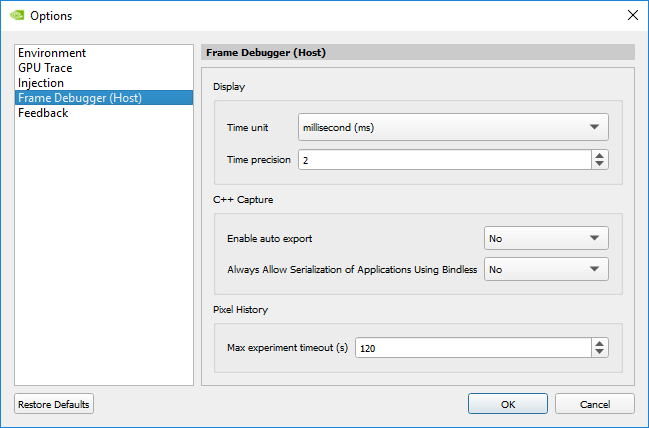Open Always Allow Serialization Bindless dropdown

click(x=546, y=269)
